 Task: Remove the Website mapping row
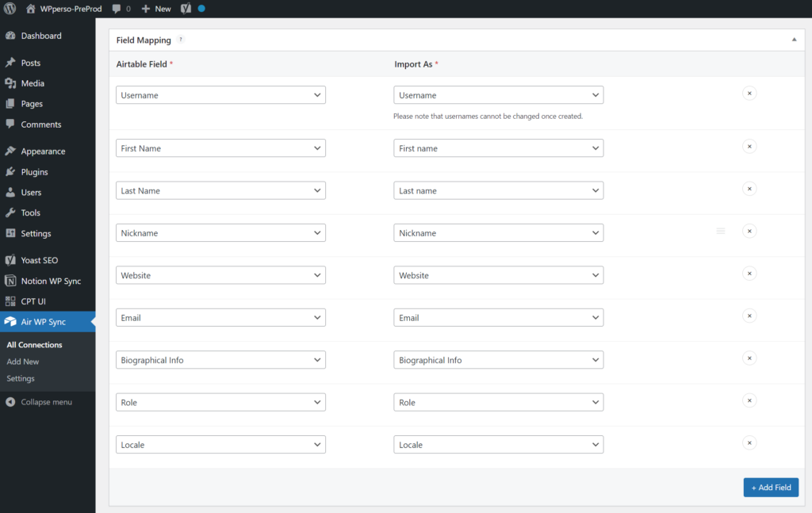[749, 274]
